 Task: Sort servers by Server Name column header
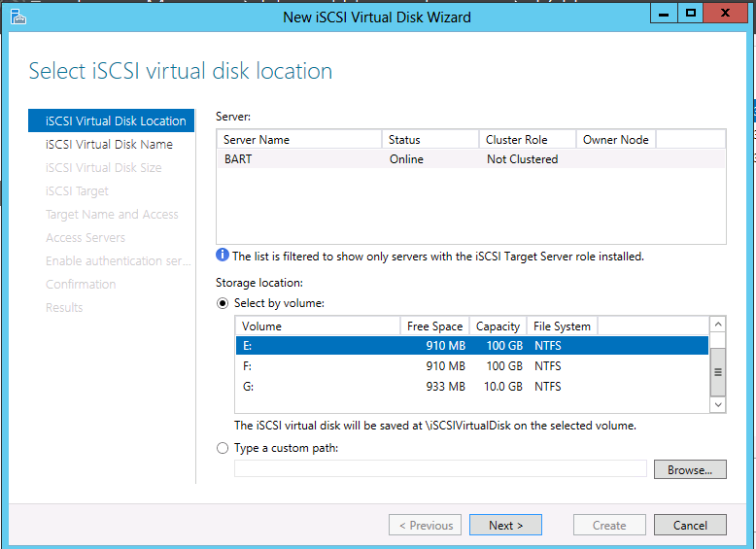(299, 140)
